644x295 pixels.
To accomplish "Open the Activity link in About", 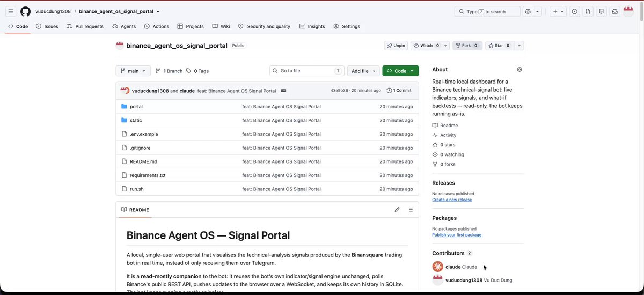I will coord(444,135).
